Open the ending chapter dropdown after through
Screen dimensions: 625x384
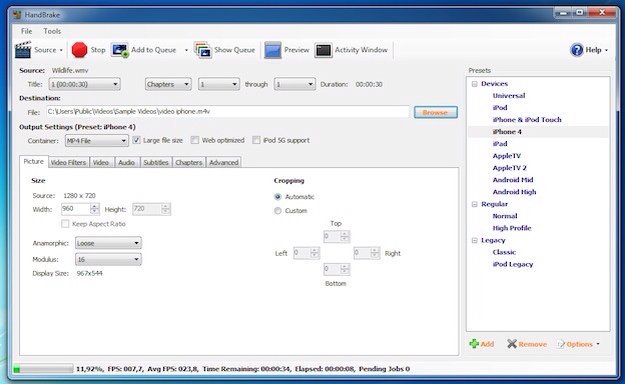[295, 84]
